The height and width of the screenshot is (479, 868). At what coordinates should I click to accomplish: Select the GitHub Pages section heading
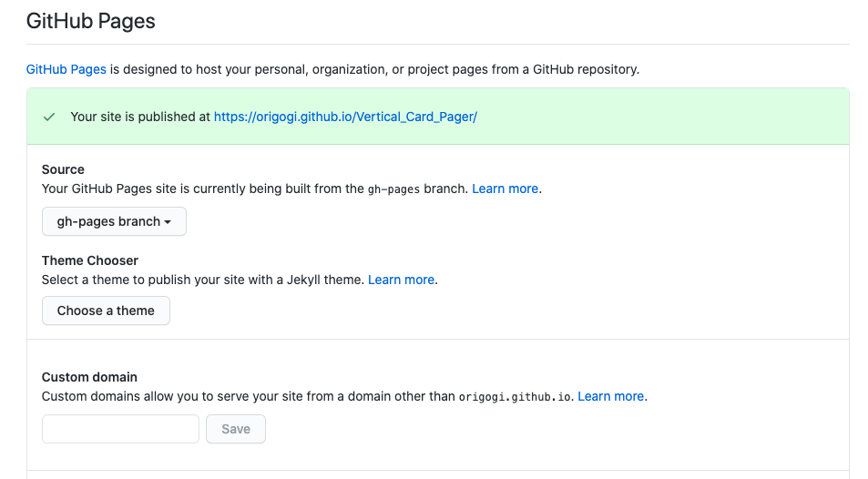pos(91,21)
